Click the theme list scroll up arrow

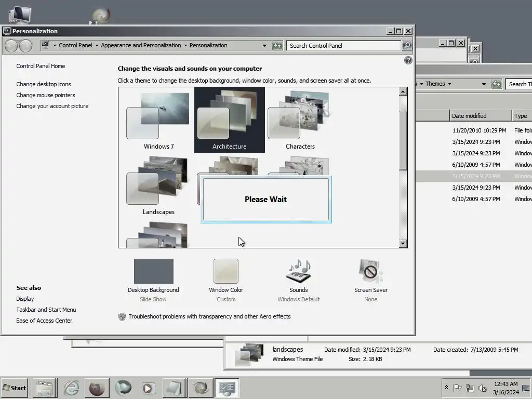(x=403, y=91)
